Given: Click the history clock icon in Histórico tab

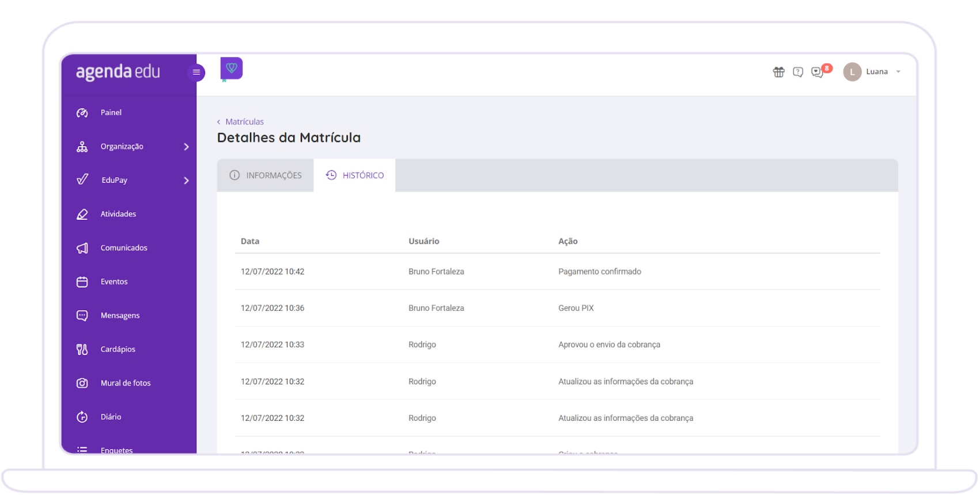Looking at the screenshot, I should click(331, 175).
